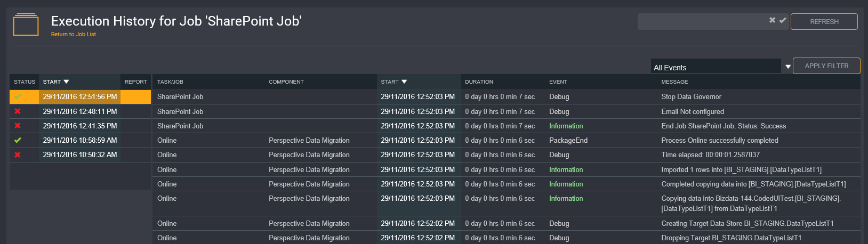
Task: Click Debug event in Stop Data Governor row
Action: point(559,96)
